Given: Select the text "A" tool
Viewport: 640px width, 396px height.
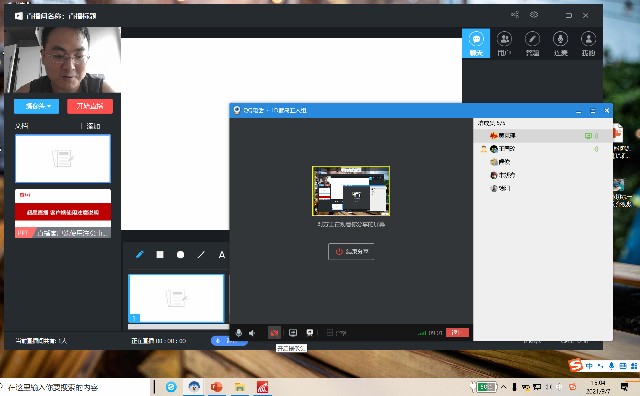Looking at the screenshot, I should pos(222,255).
